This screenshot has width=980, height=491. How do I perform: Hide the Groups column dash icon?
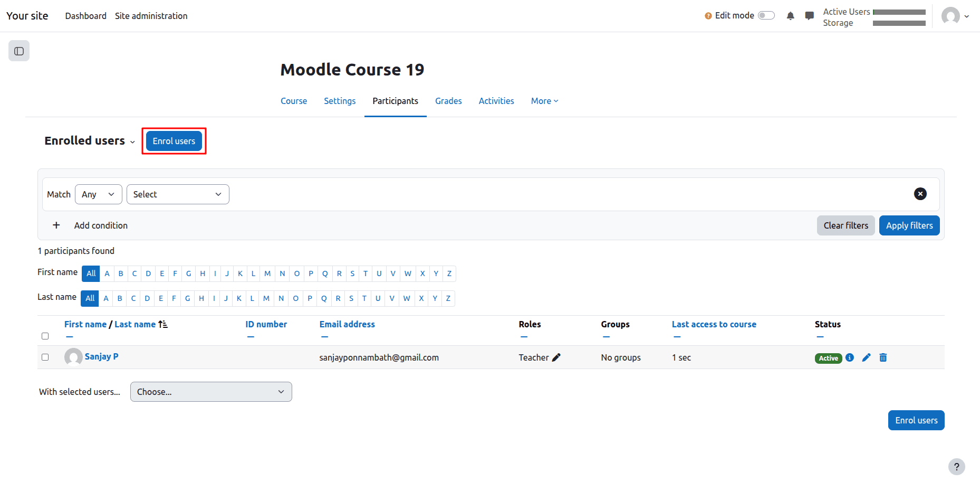[x=606, y=337]
